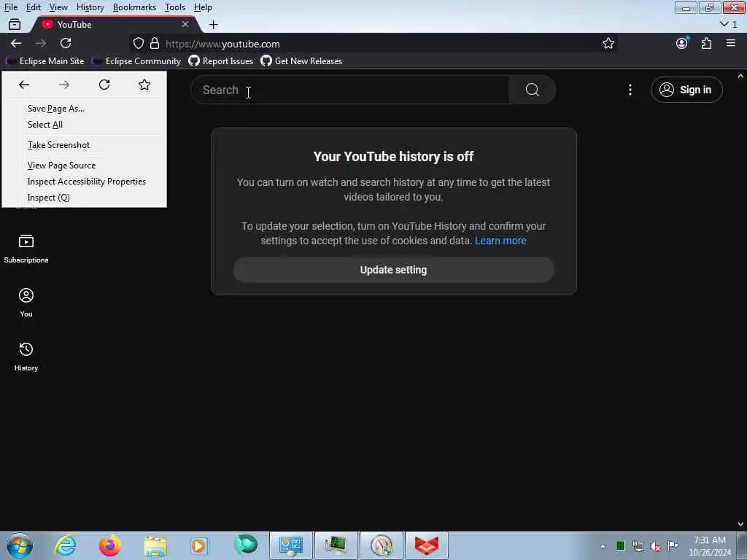Open Firefox from the taskbar
Screen dimensions: 747x560
click(109, 545)
